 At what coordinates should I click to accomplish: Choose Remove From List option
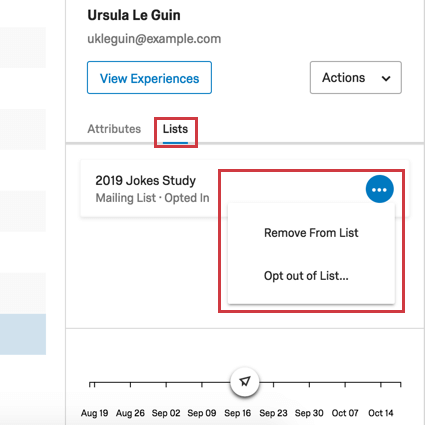311,233
